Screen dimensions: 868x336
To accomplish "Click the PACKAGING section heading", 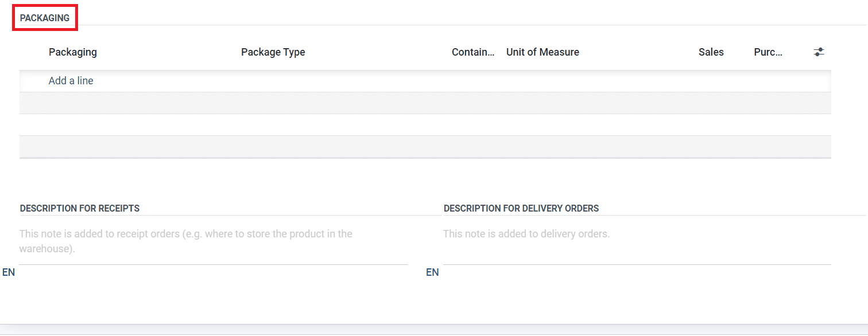I will pyautogui.click(x=45, y=18).
